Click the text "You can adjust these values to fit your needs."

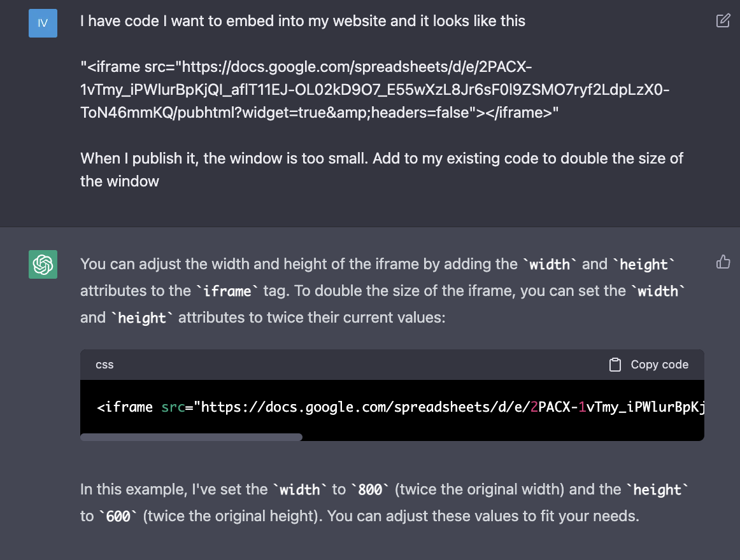483,516
